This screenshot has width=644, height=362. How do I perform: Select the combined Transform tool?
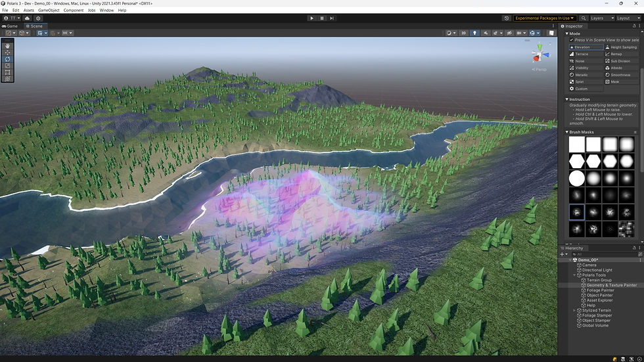pos(7,79)
